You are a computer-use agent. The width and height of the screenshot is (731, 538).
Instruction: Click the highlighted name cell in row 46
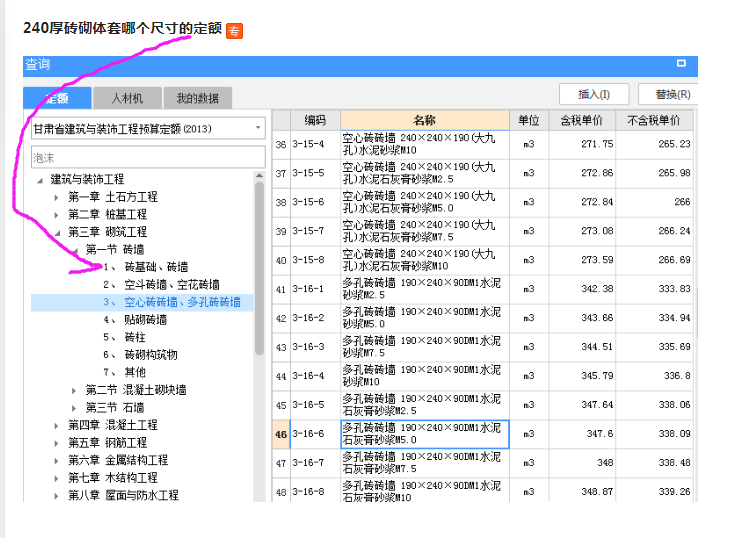coord(425,434)
